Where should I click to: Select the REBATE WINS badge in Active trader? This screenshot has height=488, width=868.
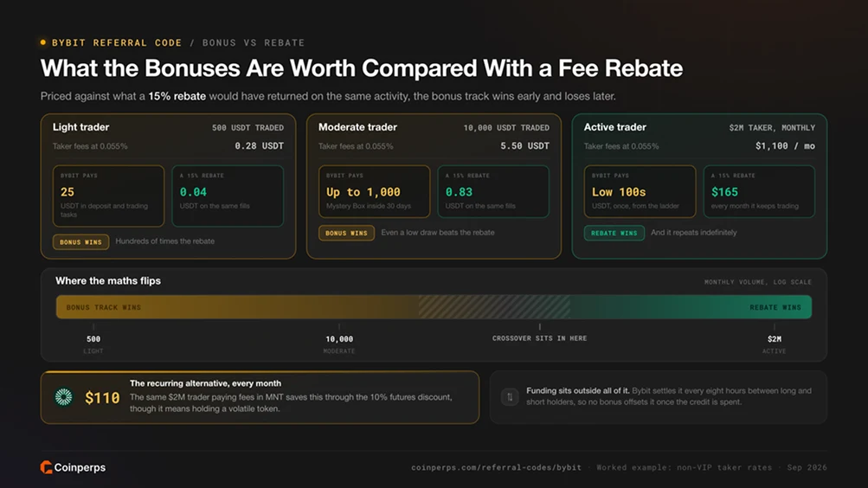pyautogui.click(x=614, y=233)
